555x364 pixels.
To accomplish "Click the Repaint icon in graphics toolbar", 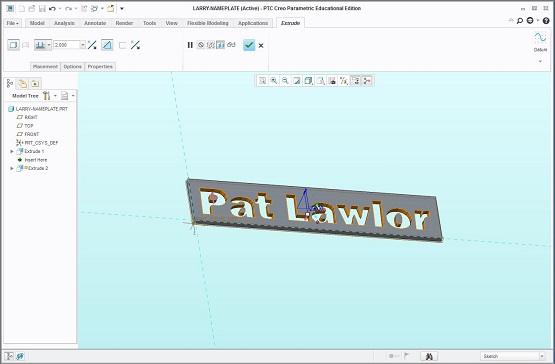I will tap(297, 81).
